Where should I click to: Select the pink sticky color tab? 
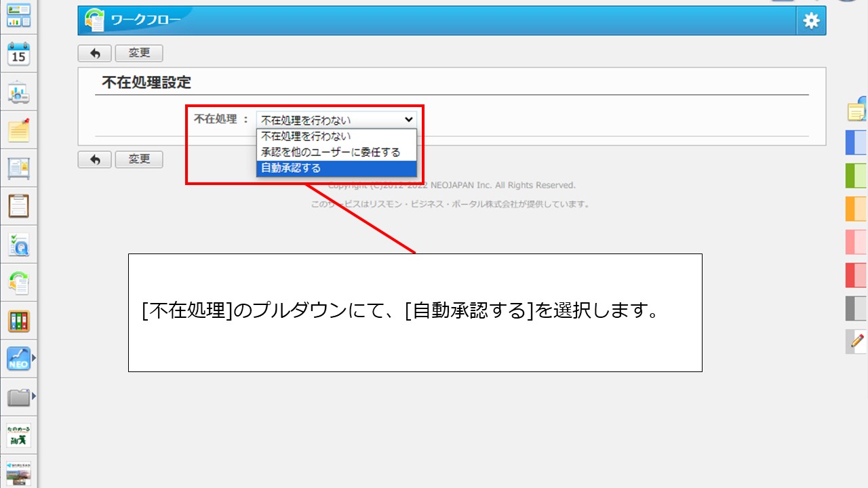(x=856, y=242)
